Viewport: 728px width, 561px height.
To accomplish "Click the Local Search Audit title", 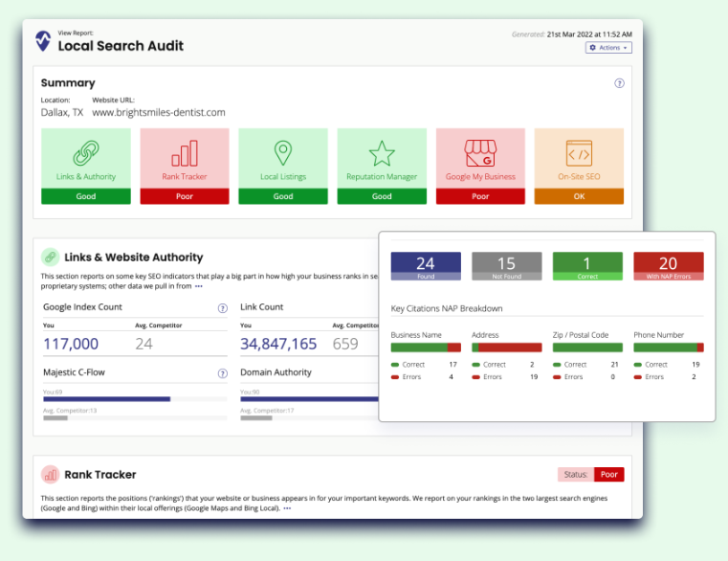I will 121,46.
